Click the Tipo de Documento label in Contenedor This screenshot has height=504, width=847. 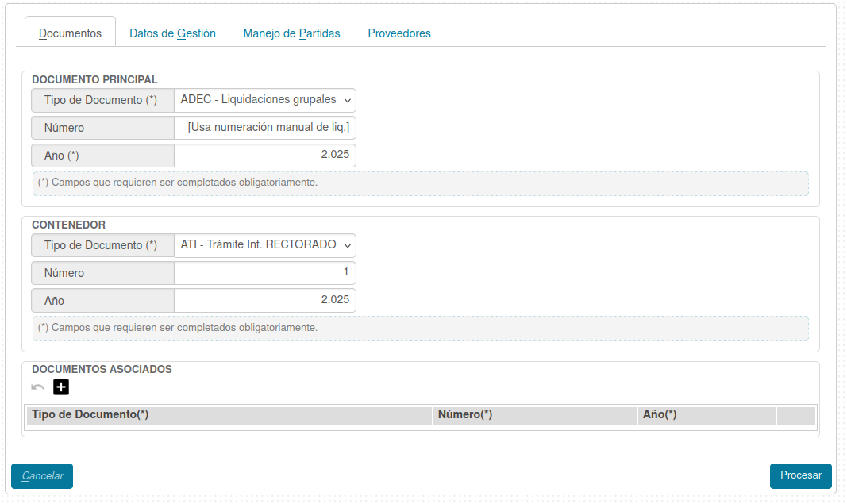[x=102, y=245]
